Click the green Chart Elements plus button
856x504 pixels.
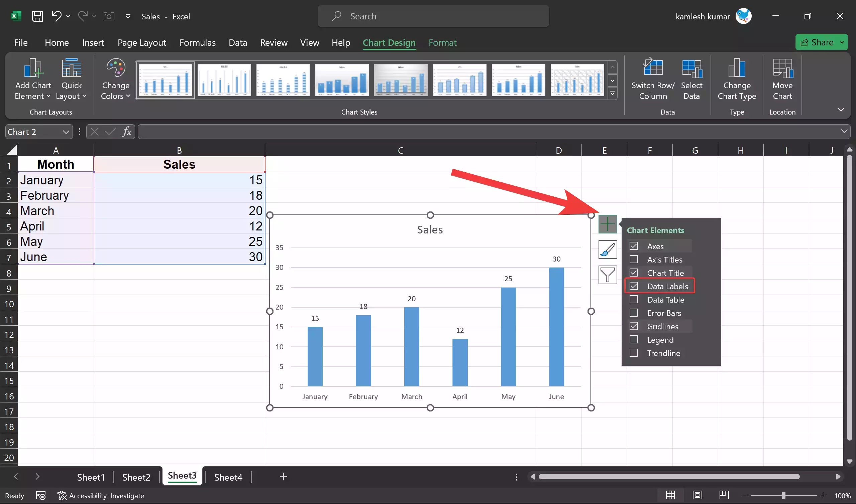tap(608, 224)
